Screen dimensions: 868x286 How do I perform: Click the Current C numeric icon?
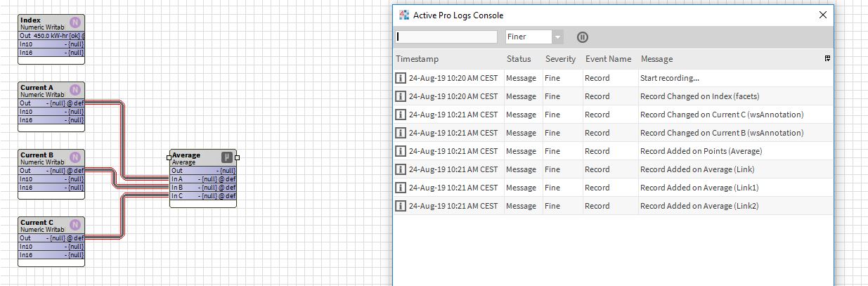(75, 225)
